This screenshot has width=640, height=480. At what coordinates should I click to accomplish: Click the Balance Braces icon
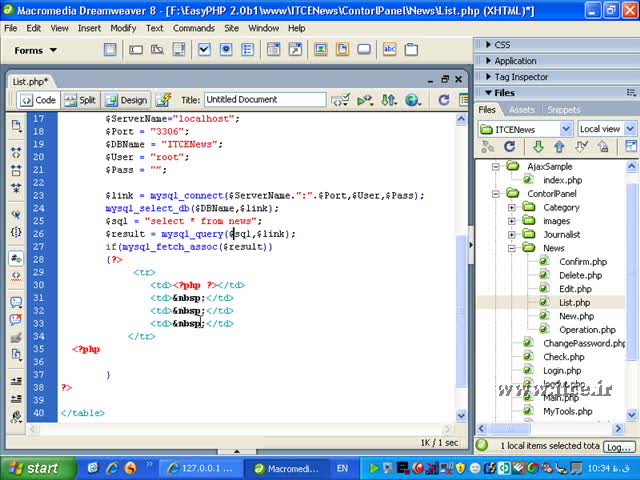[16, 232]
